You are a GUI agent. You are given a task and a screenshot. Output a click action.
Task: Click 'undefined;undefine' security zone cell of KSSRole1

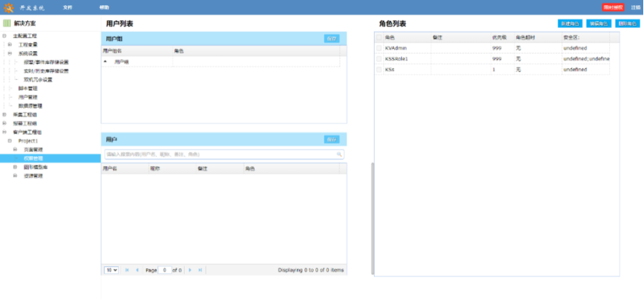point(586,59)
